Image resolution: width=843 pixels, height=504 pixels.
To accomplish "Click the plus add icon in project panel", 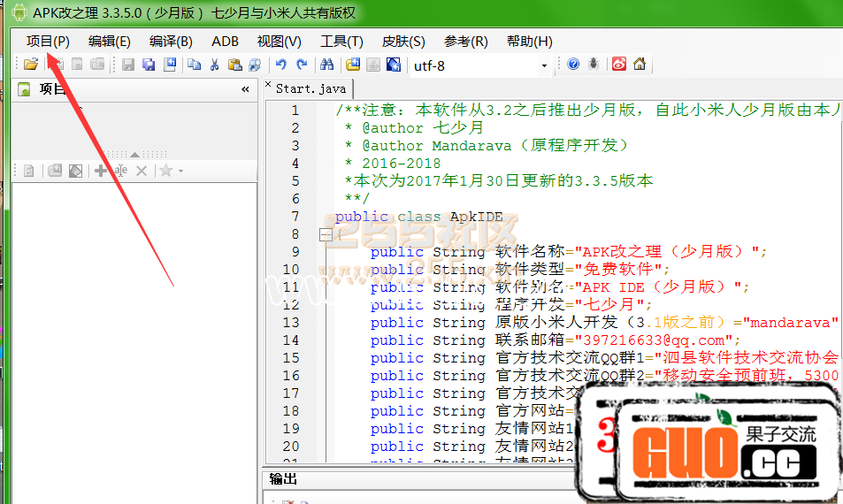I will point(100,171).
